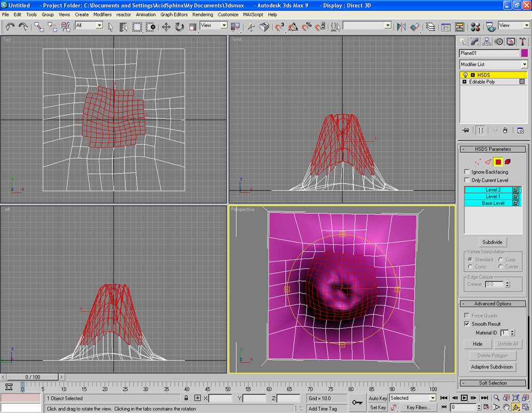This screenshot has height=413, width=532.
Task: Open the Layer Manager icon
Action: point(431,26)
